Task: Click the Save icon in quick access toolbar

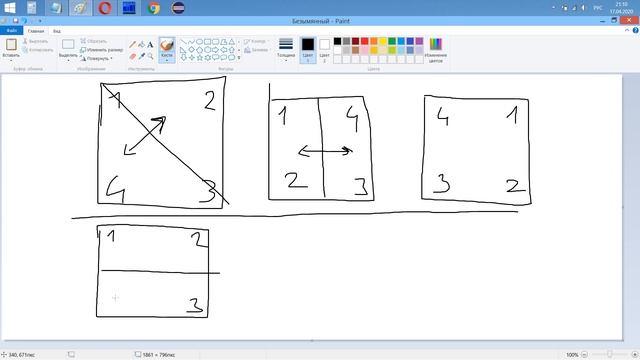Action: pos(16,20)
